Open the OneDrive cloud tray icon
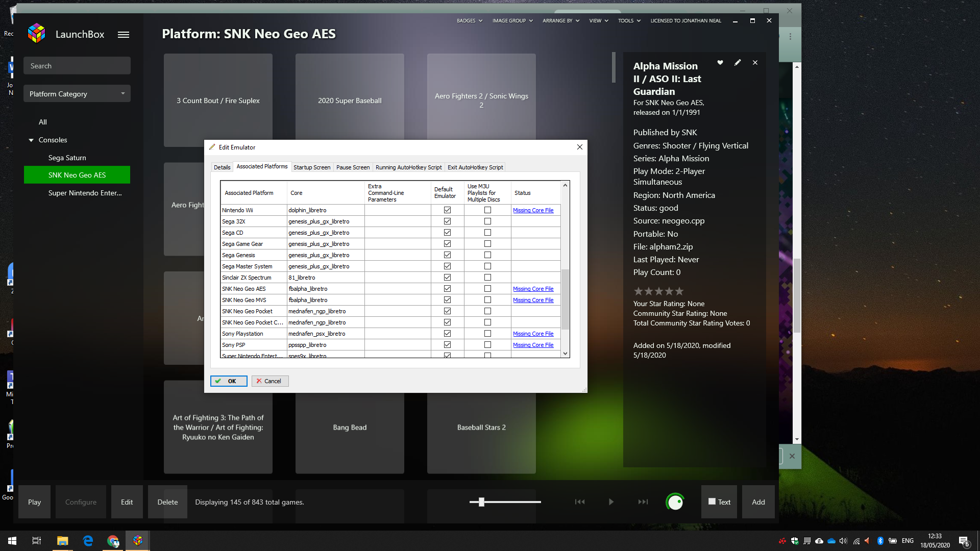 pos(831,541)
